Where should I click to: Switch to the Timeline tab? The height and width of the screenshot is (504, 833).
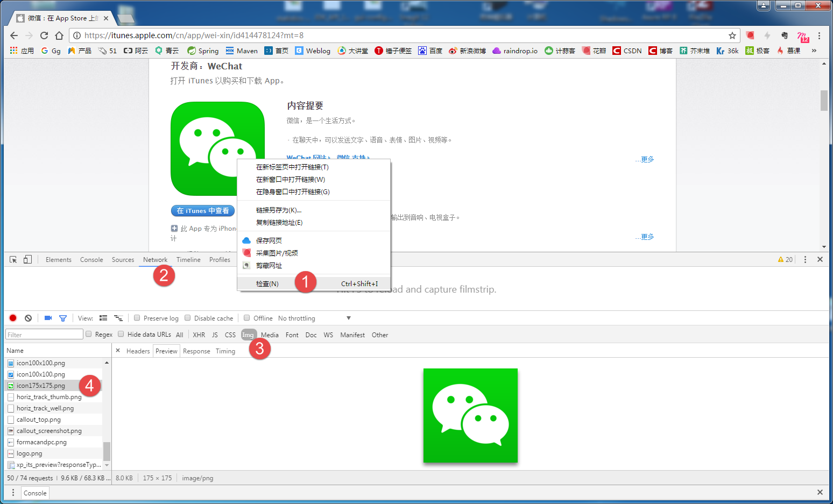coord(188,260)
